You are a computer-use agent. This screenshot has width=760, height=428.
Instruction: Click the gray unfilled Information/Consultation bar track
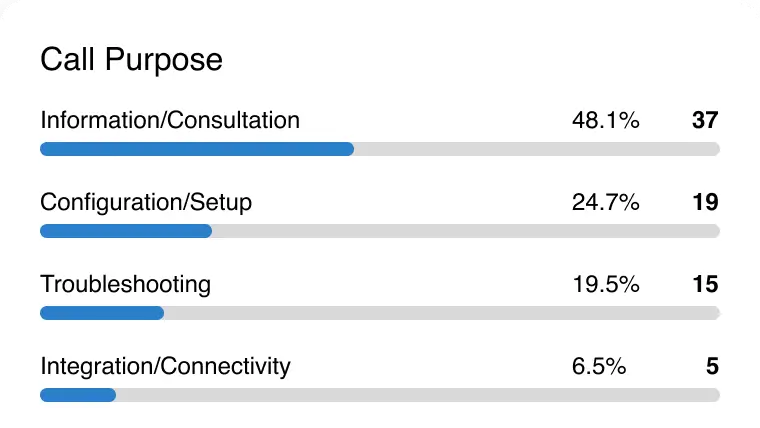pyautogui.click(x=537, y=149)
